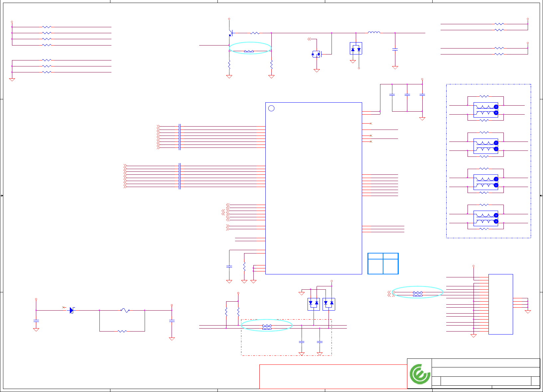Screen dimensions: 543x392
Task: Select the top common-mode choke in blue dashed box
Action: point(486,110)
